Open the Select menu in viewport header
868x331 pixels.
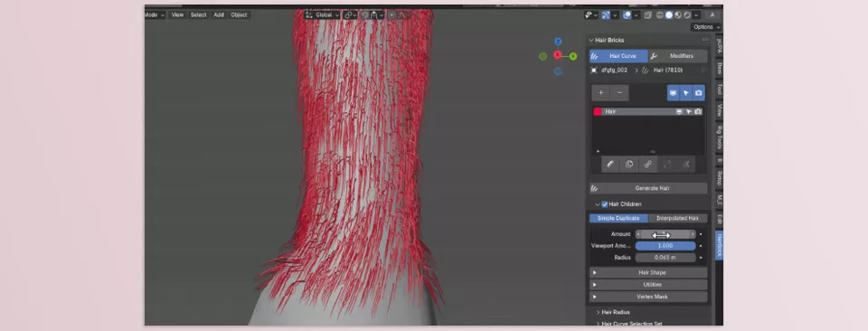click(x=198, y=15)
